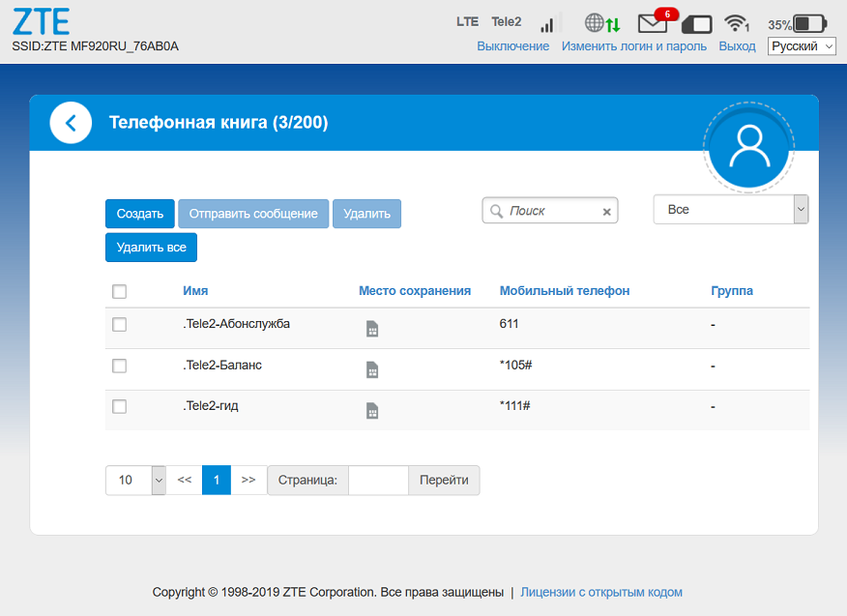Click the 'Изменить логин и пароль' link
The width and height of the screenshot is (847, 616).
click(x=633, y=46)
